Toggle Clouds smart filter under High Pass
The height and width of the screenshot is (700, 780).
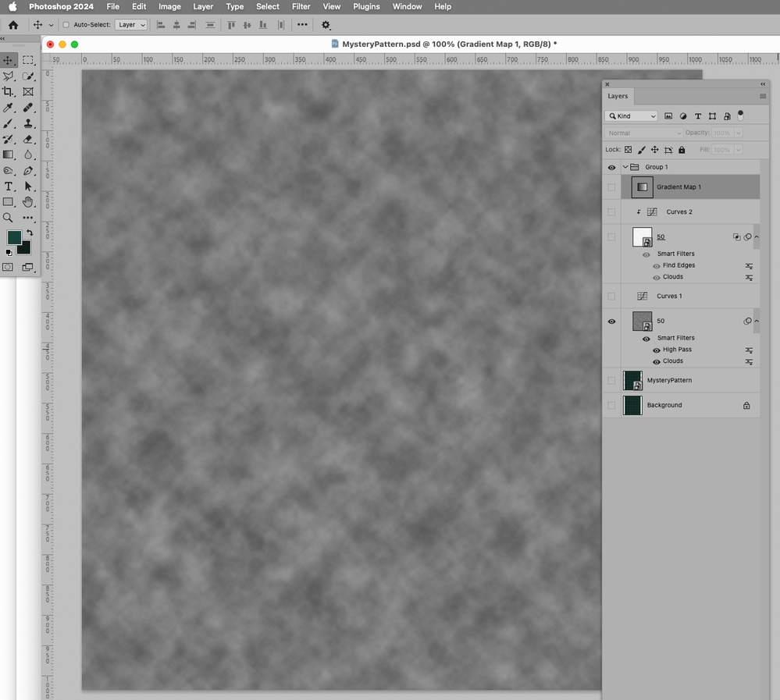656,361
